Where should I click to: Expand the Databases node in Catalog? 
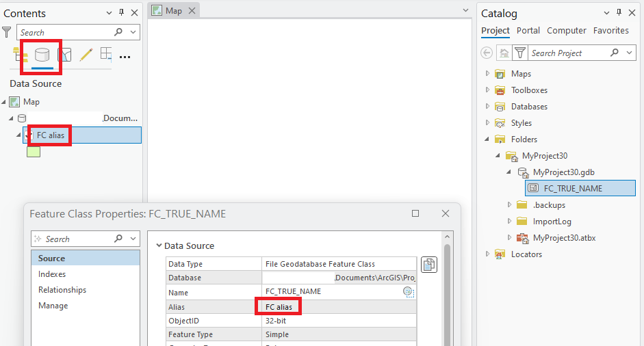tap(487, 106)
